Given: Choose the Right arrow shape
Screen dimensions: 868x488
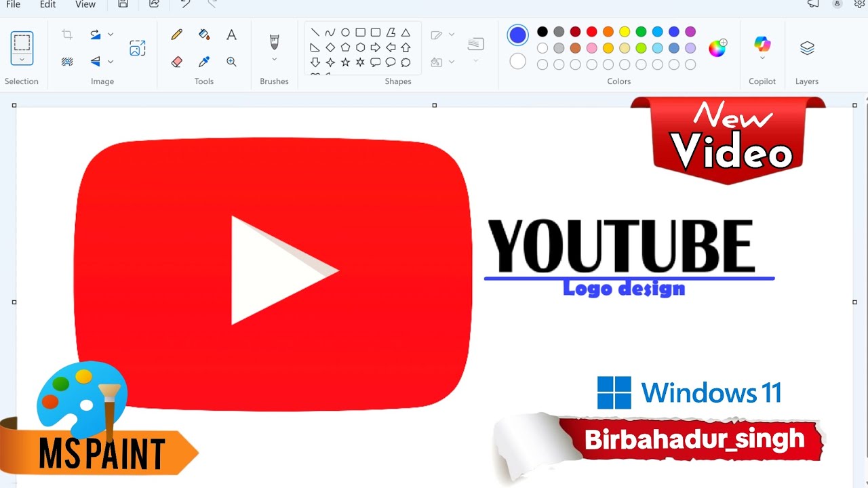Looking at the screenshot, I should tap(376, 47).
